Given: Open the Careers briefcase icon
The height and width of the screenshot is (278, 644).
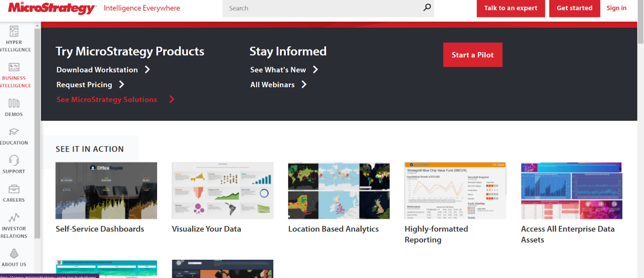Looking at the screenshot, I should pyautogui.click(x=14, y=189).
